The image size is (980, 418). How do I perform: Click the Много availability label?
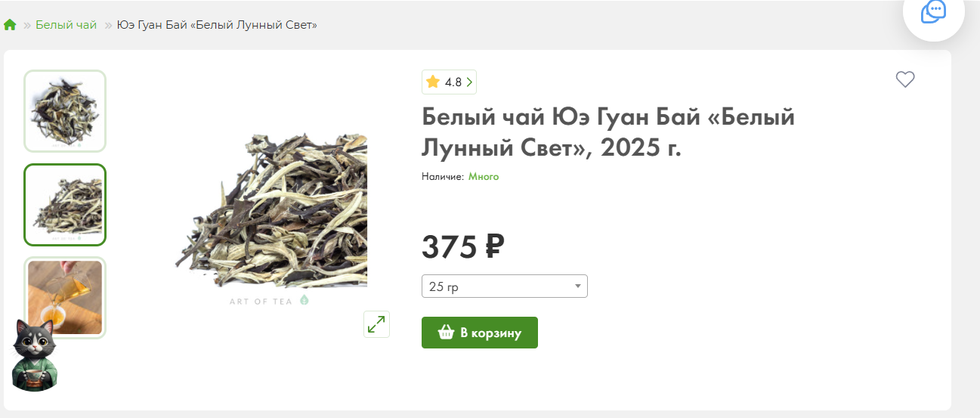point(484,176)
